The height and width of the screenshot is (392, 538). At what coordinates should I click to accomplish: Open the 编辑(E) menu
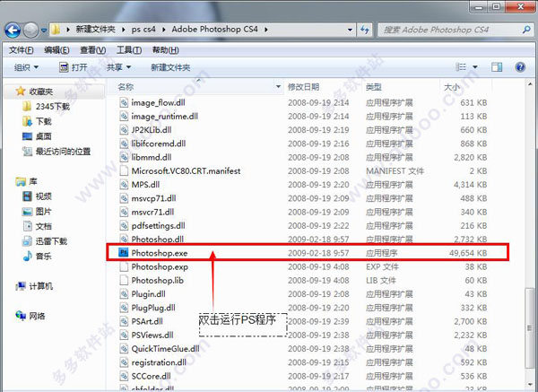point(56,50)
